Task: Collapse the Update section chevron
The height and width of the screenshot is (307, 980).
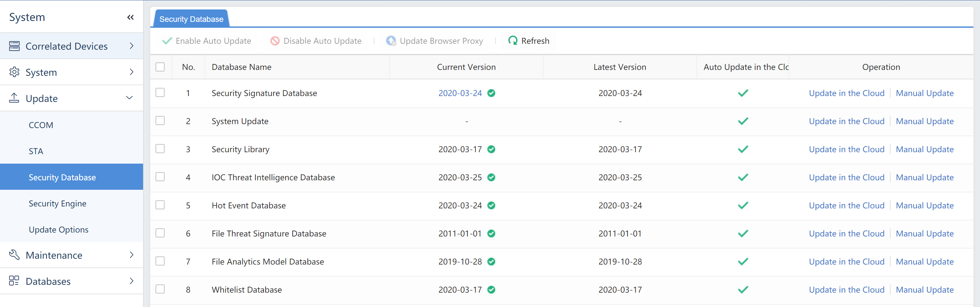Action: point(129,98)
